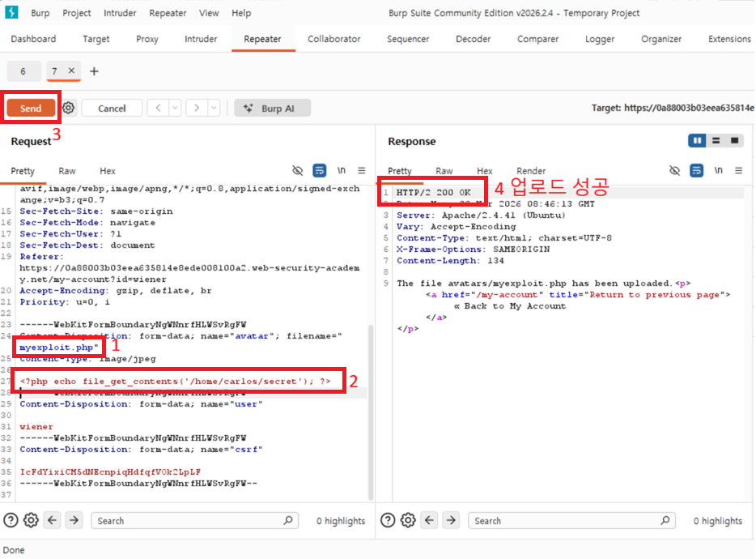Select tabbed layout view

point(734,140)
